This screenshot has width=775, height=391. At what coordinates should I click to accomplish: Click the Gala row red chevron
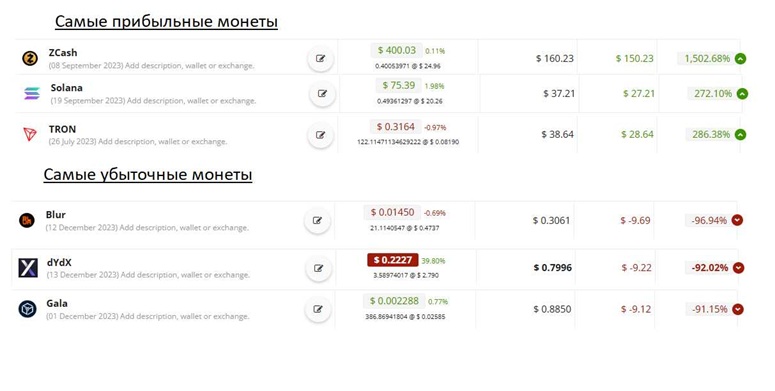pos(737,309)
